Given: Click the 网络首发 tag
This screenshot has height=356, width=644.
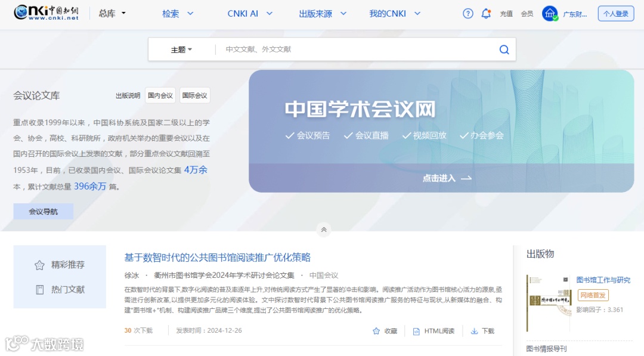Looking at the screenshot, I should [x=593, y=295].
